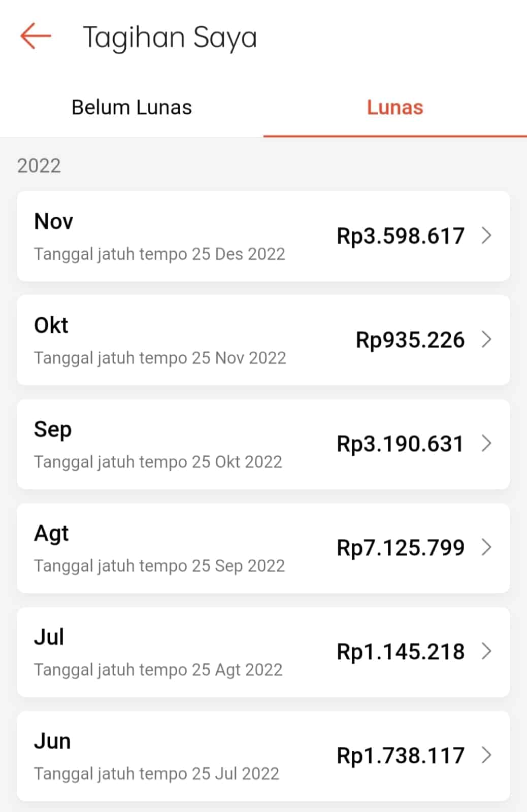Expand the Sep bill chevron

pyautogui.click(x=486, y=444)
